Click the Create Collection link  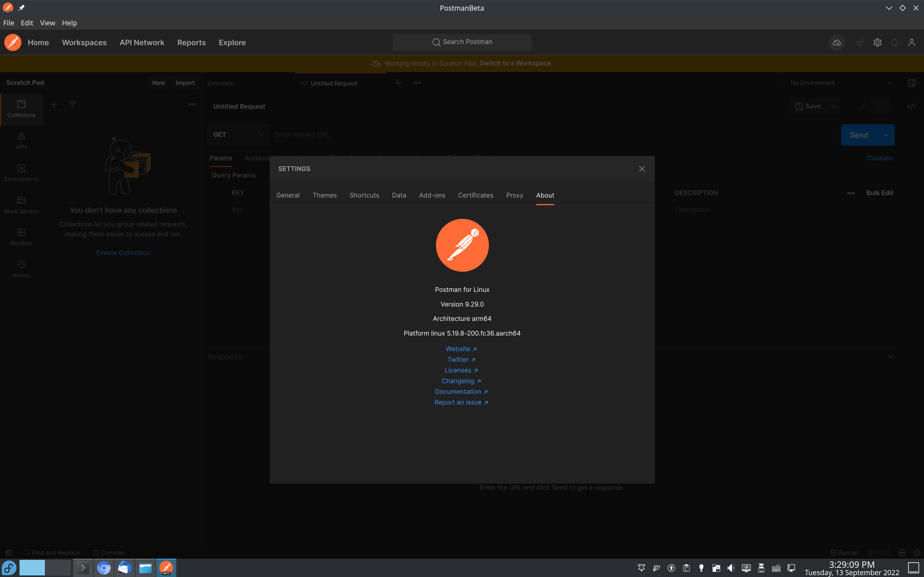coord(123,252)
